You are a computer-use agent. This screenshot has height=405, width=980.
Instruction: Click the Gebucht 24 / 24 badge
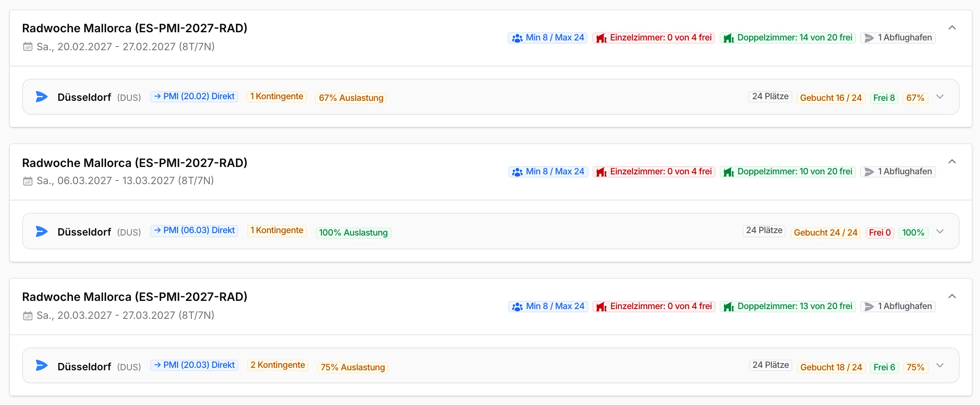click(x=826, y=233)
